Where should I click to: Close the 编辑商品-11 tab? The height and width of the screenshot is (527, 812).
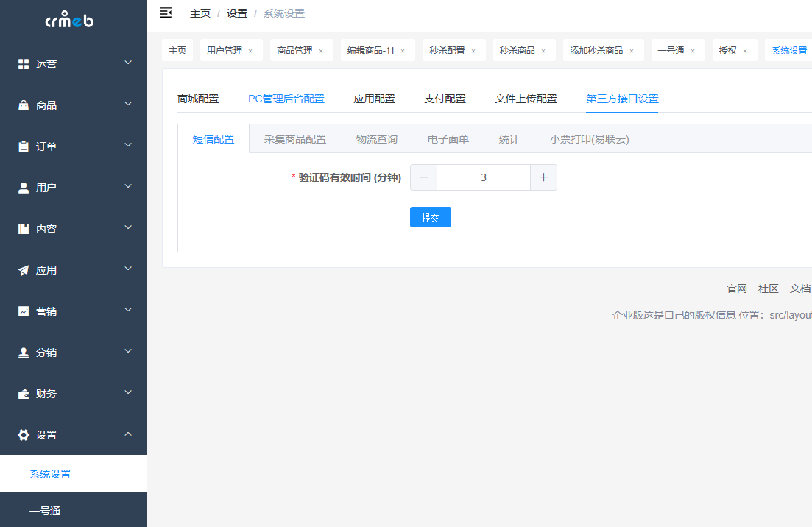point(403,51)
